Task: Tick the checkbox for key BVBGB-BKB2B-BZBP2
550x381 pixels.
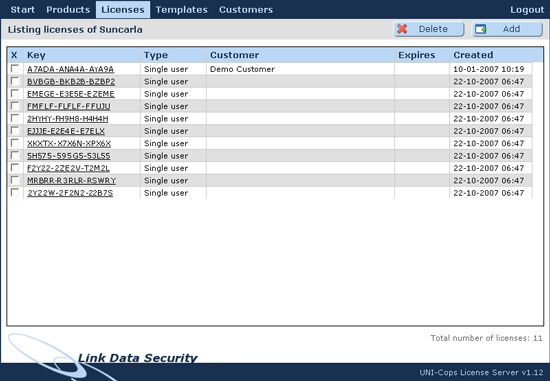Action: [x=15, y=81]
